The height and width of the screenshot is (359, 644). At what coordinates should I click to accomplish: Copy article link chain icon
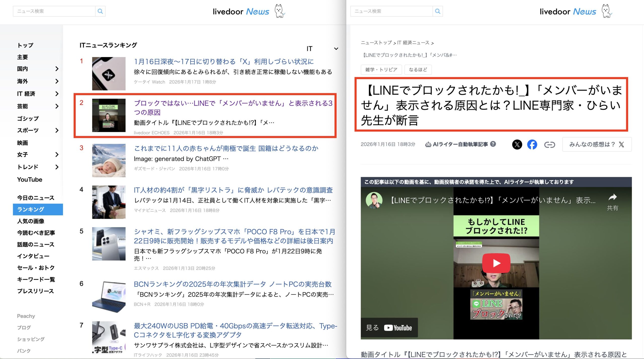[x=549, y=145]
